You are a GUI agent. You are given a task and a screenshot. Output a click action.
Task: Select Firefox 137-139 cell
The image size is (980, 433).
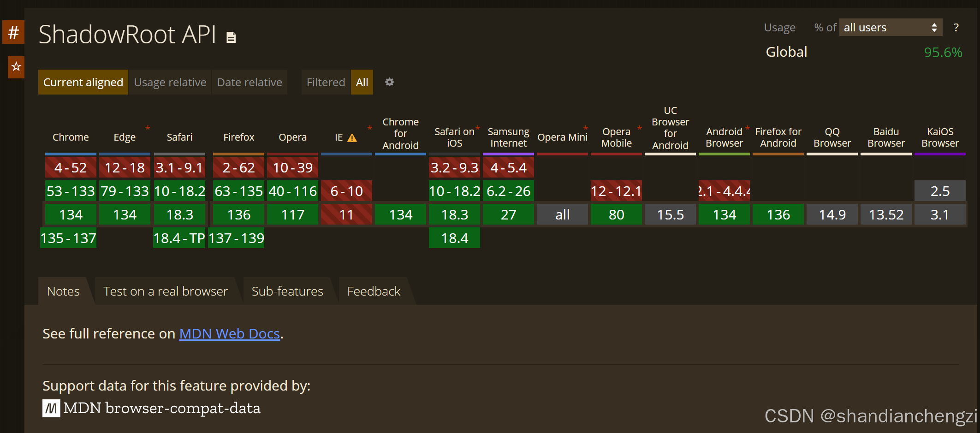pos(236,238)
